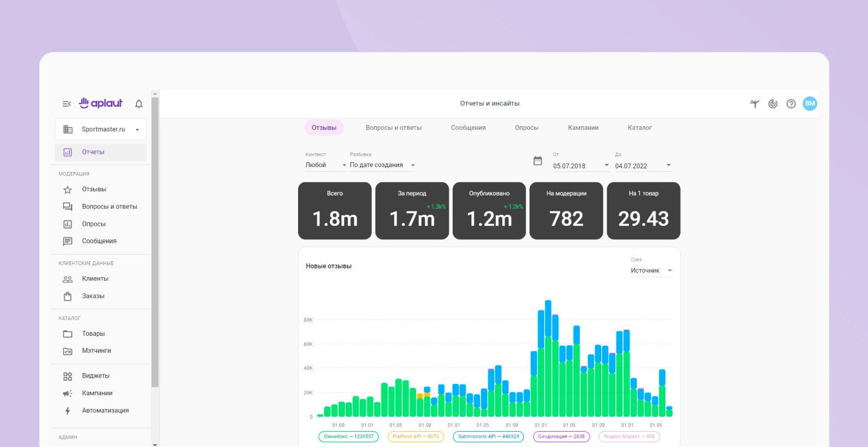Screen dimensions: 868x447
Task: Expand the Sportmaster.ru company dropdown
Action: click(x=101, y=129)
